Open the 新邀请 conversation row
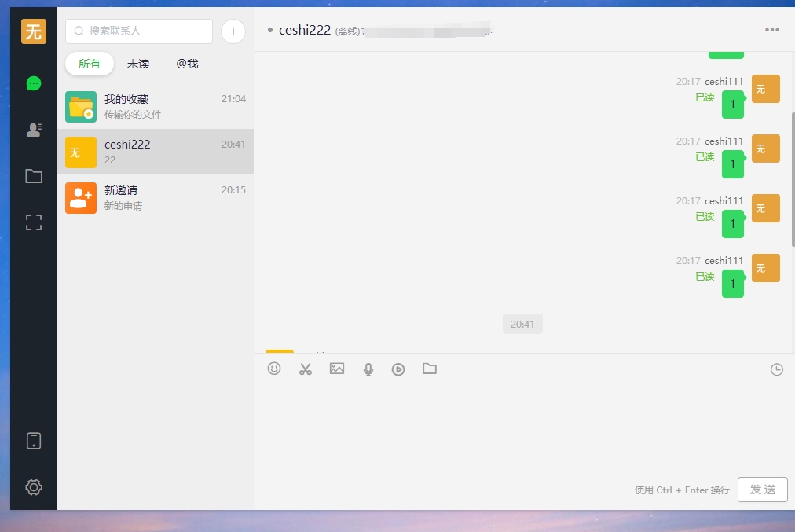 tap(156, 197)
